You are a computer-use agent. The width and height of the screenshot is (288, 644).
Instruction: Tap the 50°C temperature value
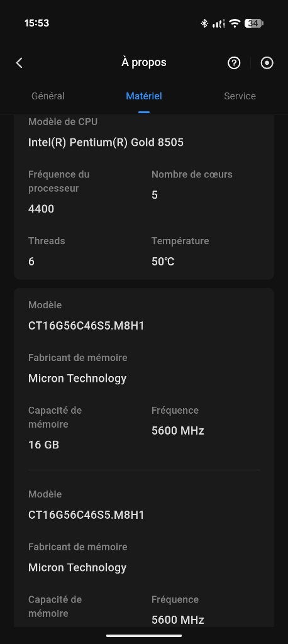click(163, 262)
